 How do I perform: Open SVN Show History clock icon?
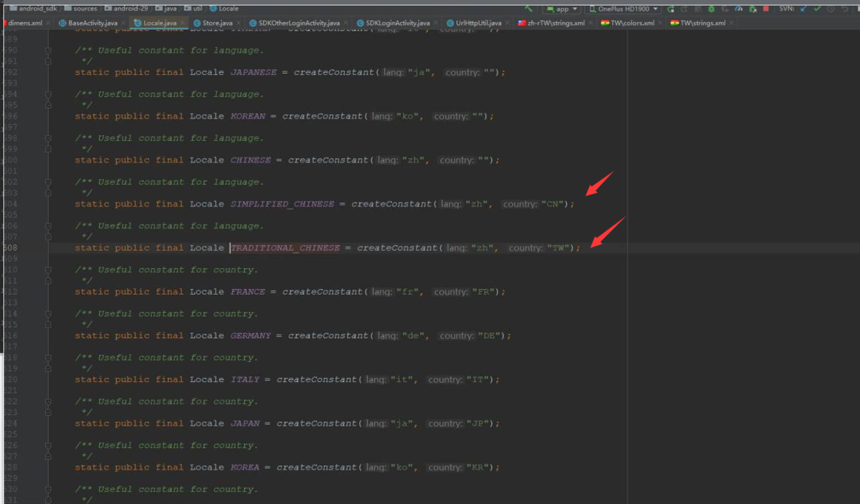(x=831, y=9)
